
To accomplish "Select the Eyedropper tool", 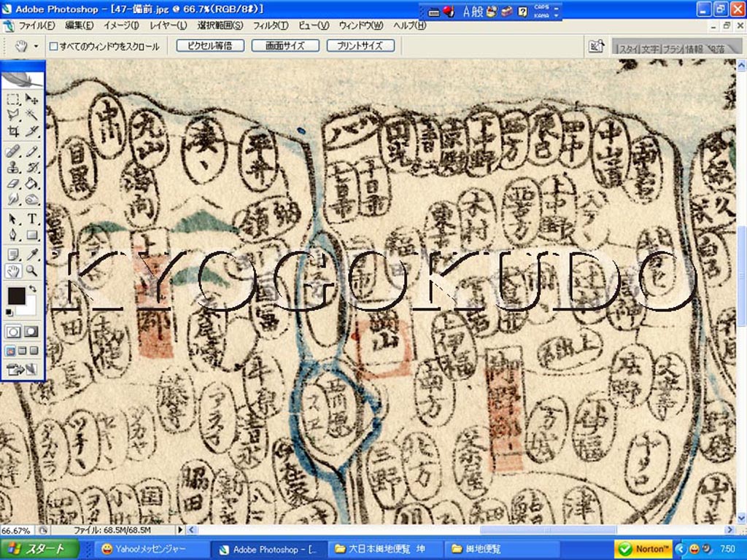I will (31, 255).
